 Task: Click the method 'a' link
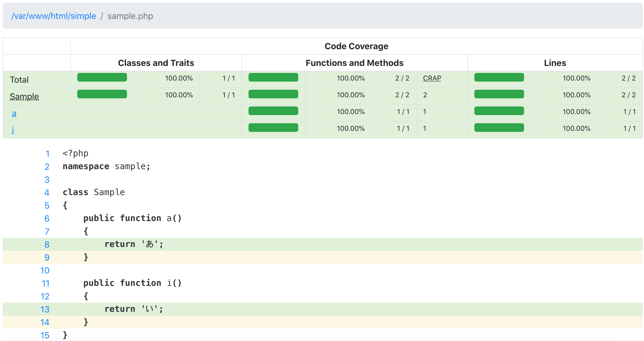click(x=14, y=113)
